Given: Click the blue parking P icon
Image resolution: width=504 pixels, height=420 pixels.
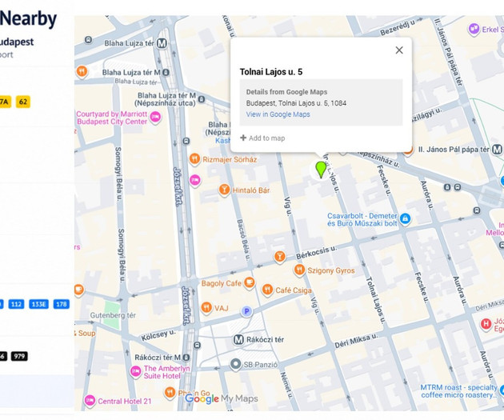Looking at the screenshot, I should coord(246,311).
